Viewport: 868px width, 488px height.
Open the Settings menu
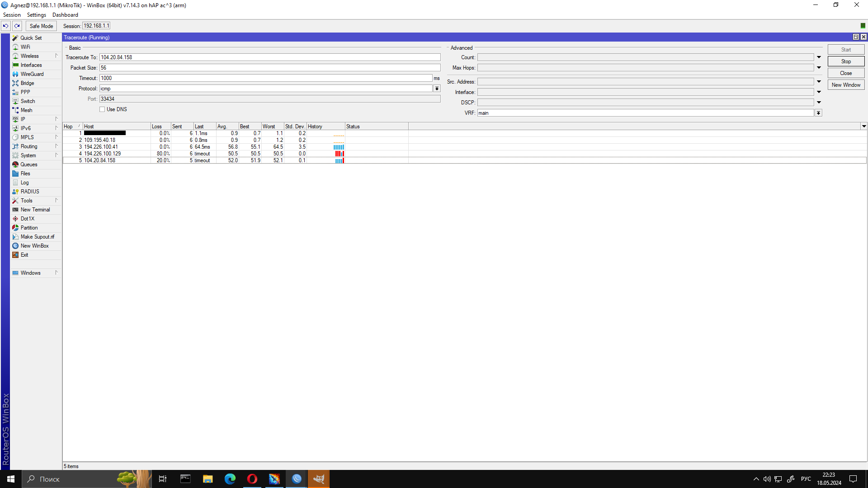click(x=37, y=15)
